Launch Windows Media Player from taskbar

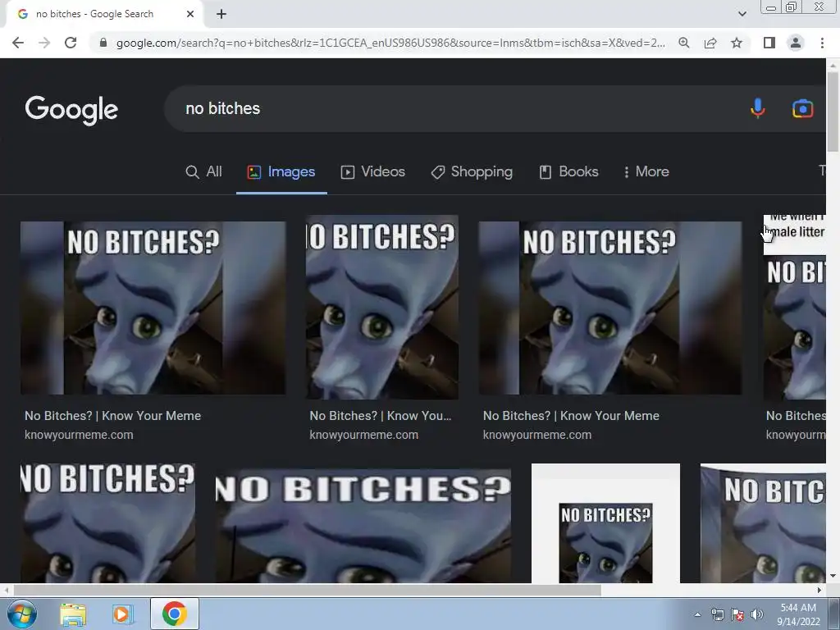coord(122,614)
